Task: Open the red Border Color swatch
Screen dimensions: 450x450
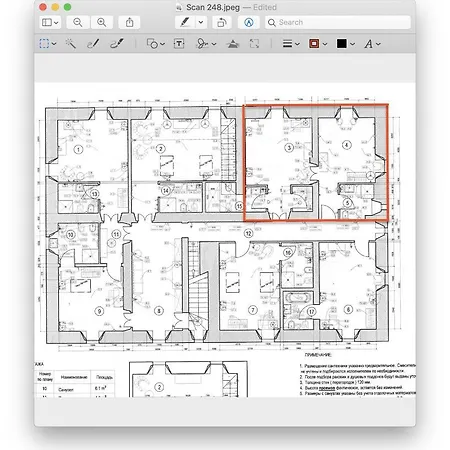Action: point(318,44)
